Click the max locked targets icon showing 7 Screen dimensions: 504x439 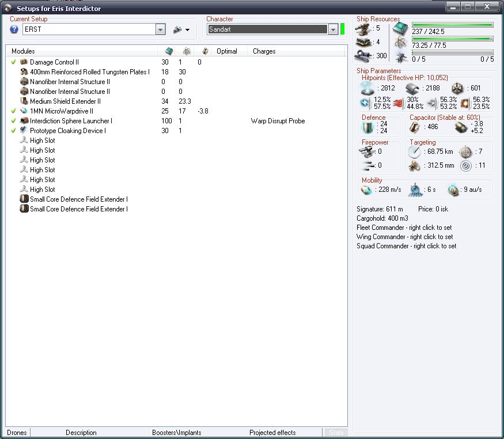[x=466, y=152]
